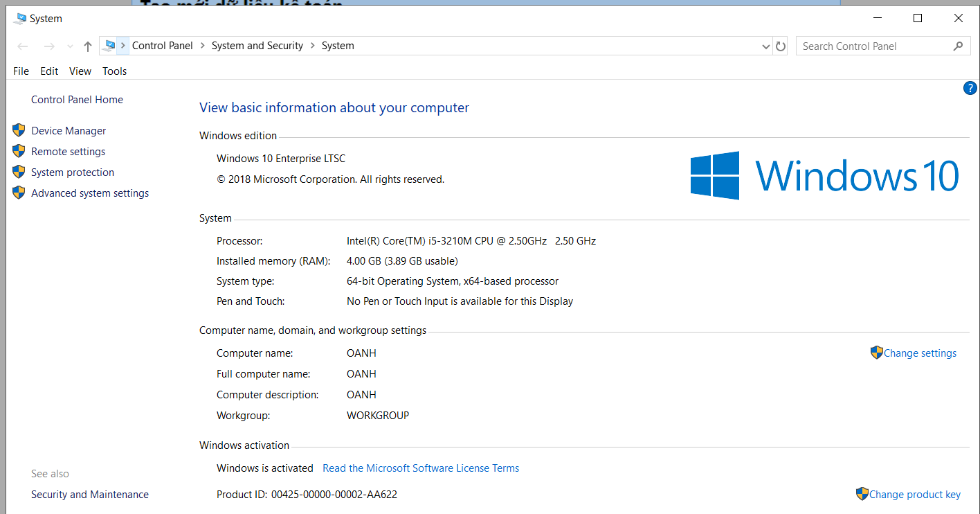This screenshot has height=514, width=980.
Task: Open Remote settings link
Action: tap(69, 152)
